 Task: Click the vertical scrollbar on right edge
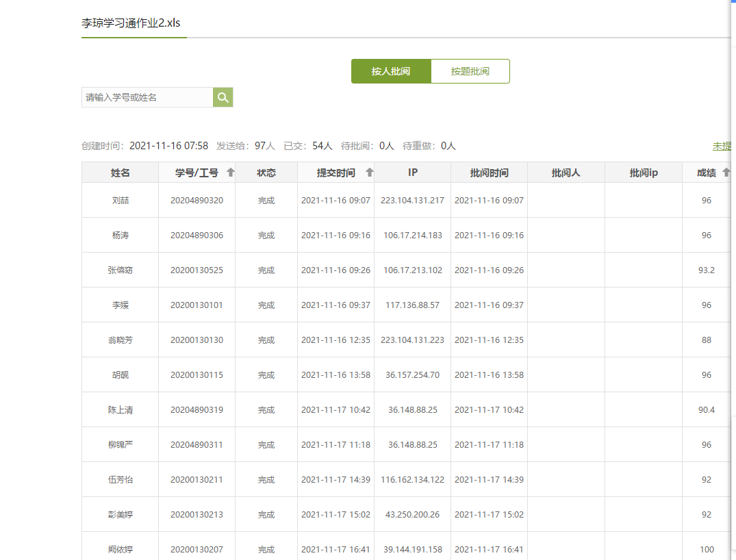click(x=732, y=274)
